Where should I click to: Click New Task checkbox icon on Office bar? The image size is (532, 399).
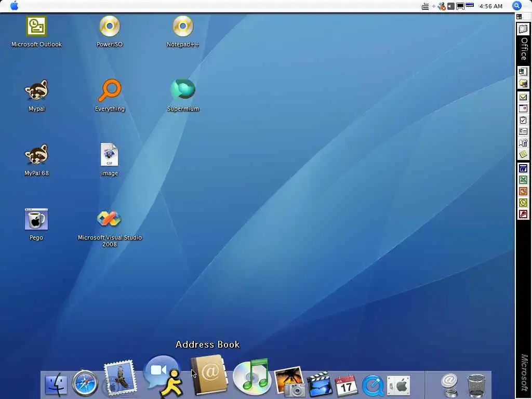(523, 120)
